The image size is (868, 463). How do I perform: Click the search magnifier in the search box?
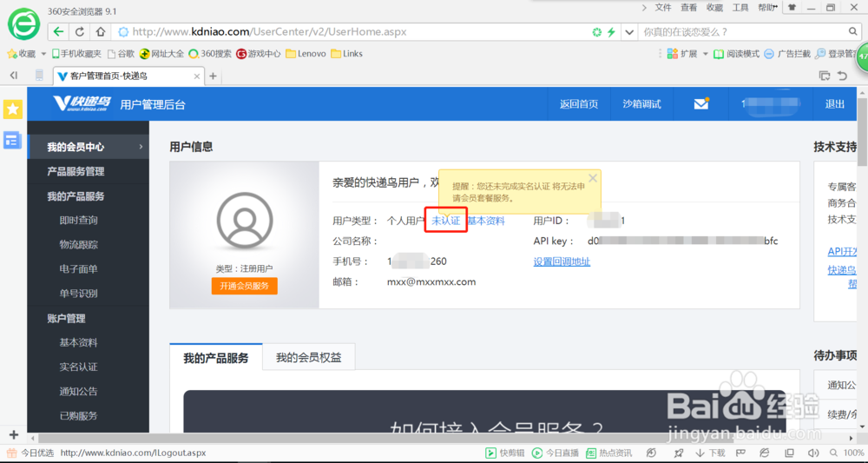pyautogui.click(x=853, y=31)
